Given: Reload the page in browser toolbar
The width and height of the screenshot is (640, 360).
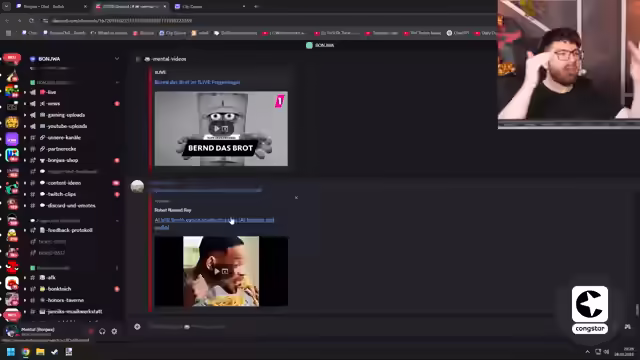Looking at the screenshot, I should (31, 20).
